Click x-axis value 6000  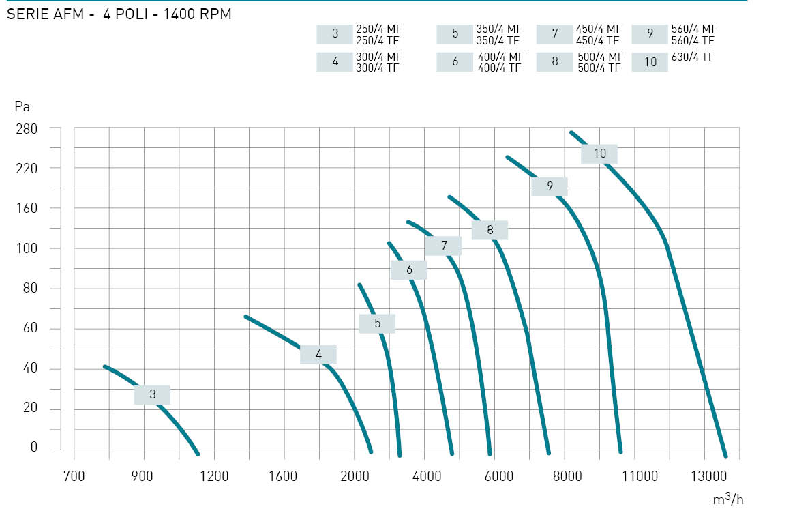498,476
